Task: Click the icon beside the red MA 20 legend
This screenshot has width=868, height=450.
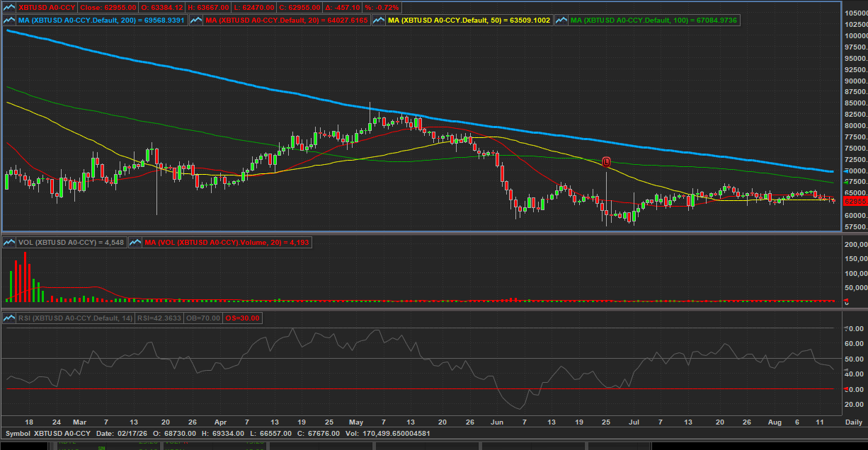Action: (x=196, y=21)
